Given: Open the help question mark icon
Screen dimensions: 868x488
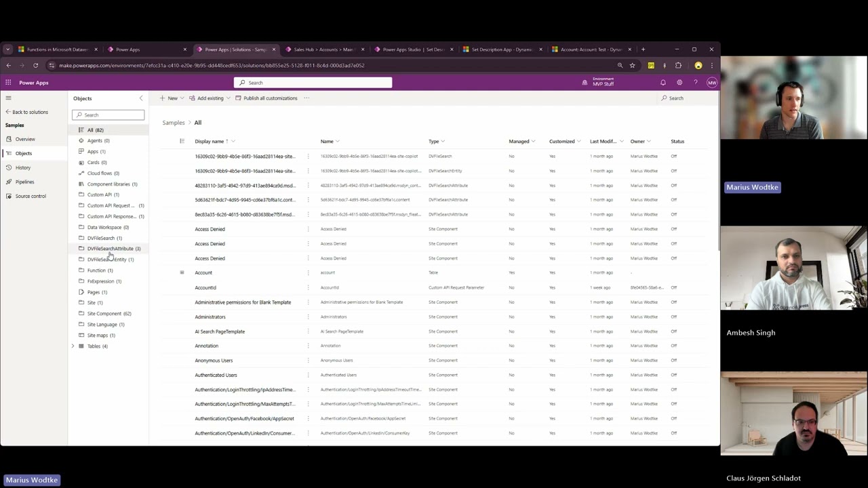Looking at the screenshot, I should click(x=695, y=83).
